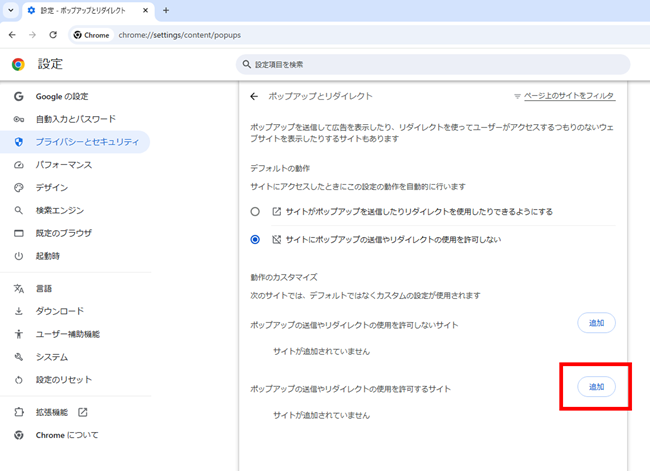Open the tab search dropdown arrow
Screen dimensions: 650x471
pyautogui.click(x=11, y=10)
